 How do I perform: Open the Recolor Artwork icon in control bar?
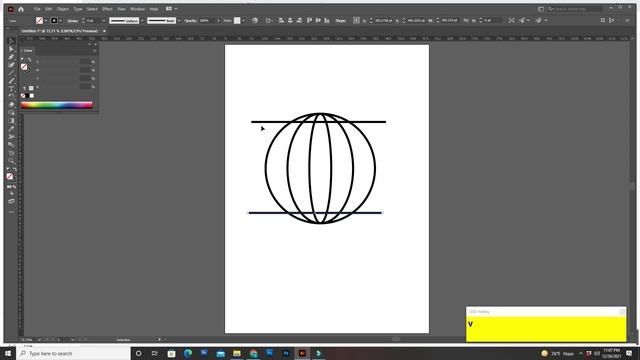tap(255, 20)
